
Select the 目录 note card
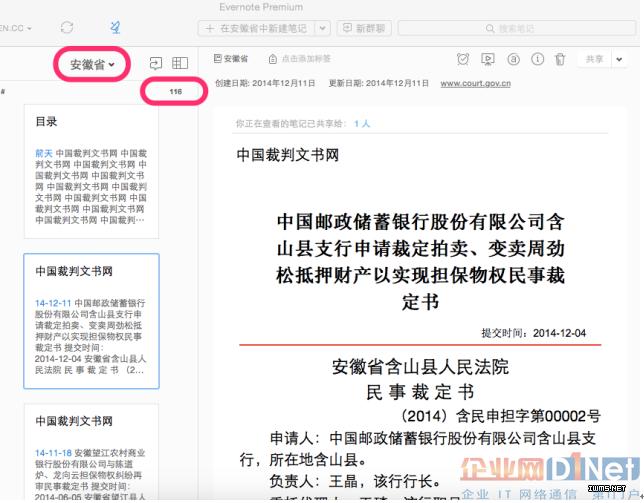91,170
